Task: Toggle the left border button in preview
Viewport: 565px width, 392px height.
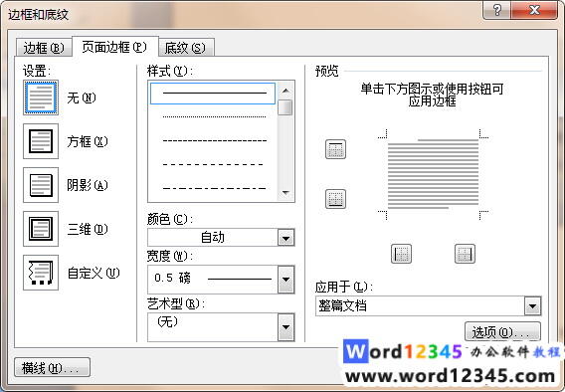Action: tap(401, 254)
